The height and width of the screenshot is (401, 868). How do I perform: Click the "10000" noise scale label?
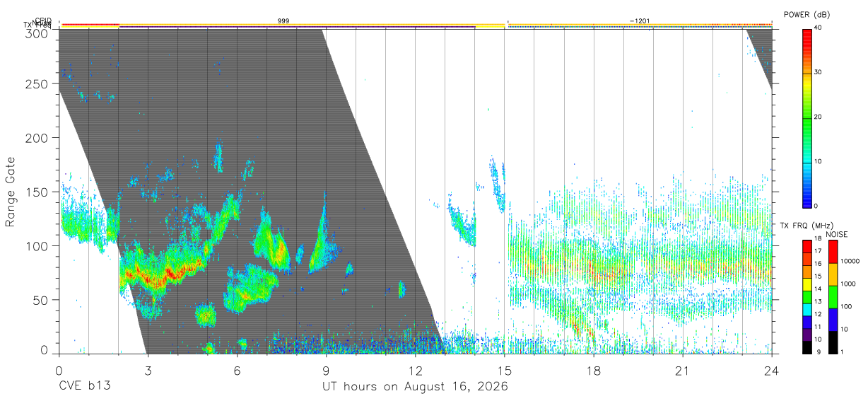coord(851,261)
